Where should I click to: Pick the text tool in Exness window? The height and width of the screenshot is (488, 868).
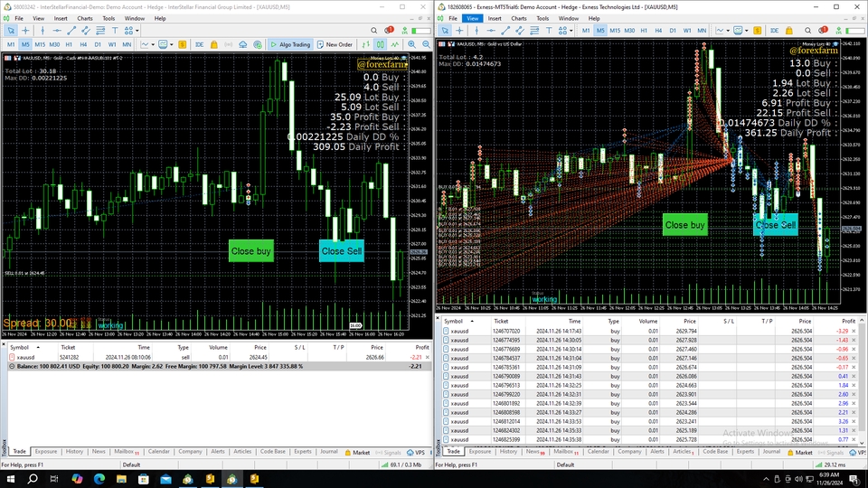click(x=549, y=31)
